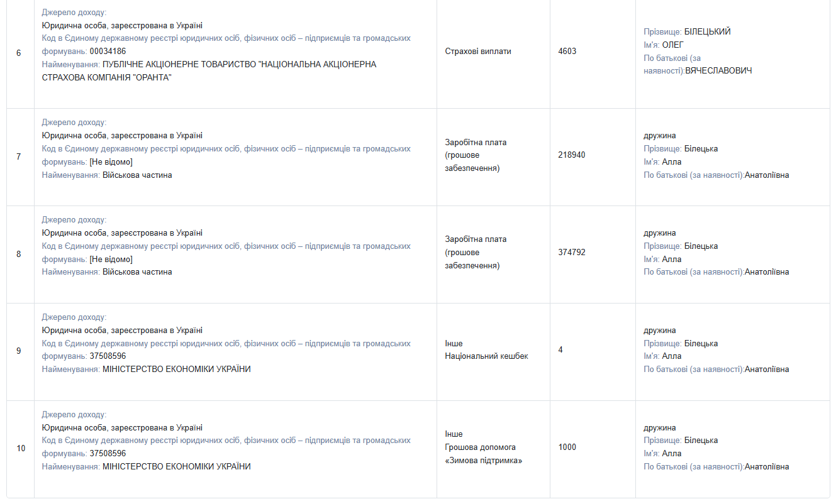Select the income amount 1000
Image resolution: width=836 pixels, height=504 pixels.
[x=567, y=447]
